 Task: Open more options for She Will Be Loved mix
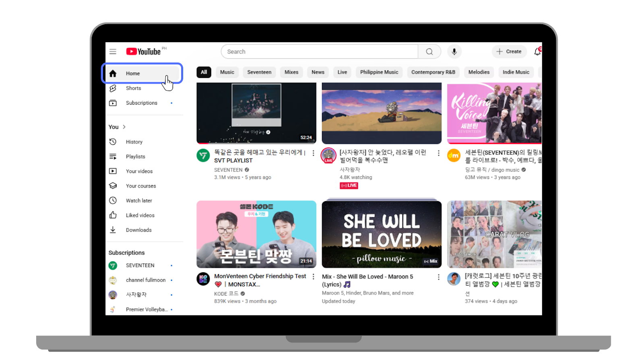click(x=438, y=277)
